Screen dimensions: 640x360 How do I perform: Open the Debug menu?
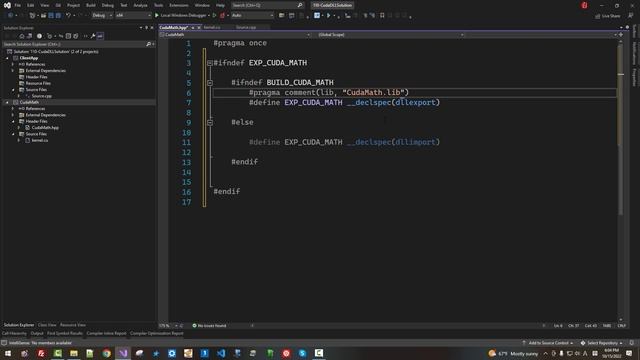point(108,5)
